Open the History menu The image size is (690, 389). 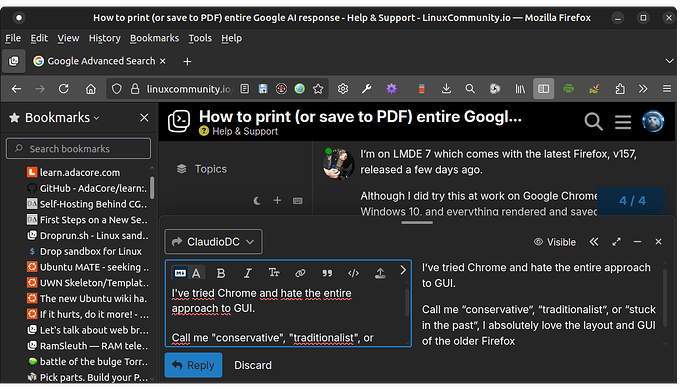click(104, 38)
